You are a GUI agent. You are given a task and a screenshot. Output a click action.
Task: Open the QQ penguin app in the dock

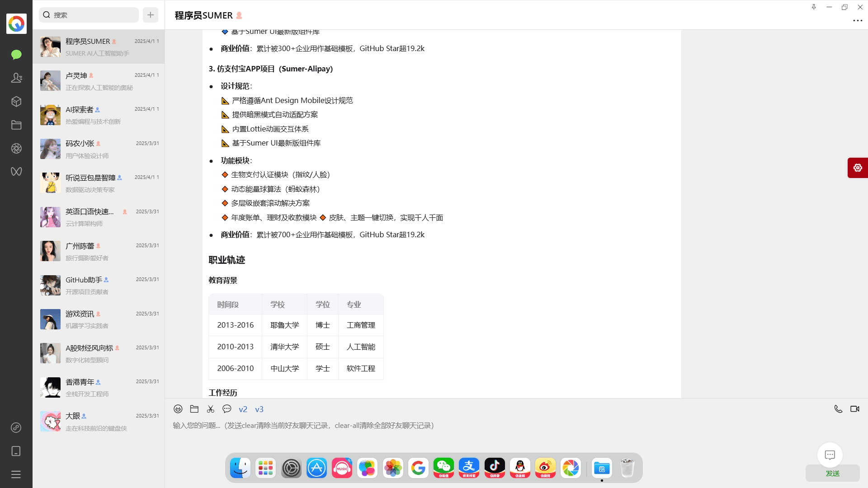pyautogui.click(x=520, y=468)
